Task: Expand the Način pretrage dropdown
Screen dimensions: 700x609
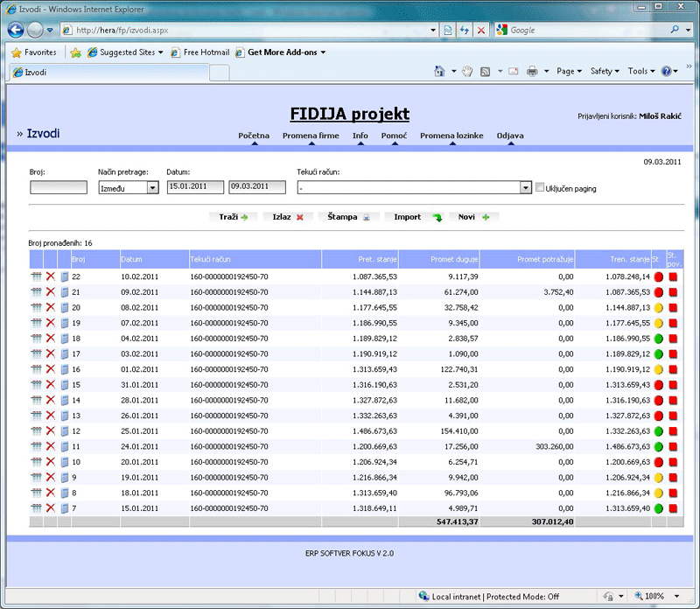Action: tap(152, 187)
